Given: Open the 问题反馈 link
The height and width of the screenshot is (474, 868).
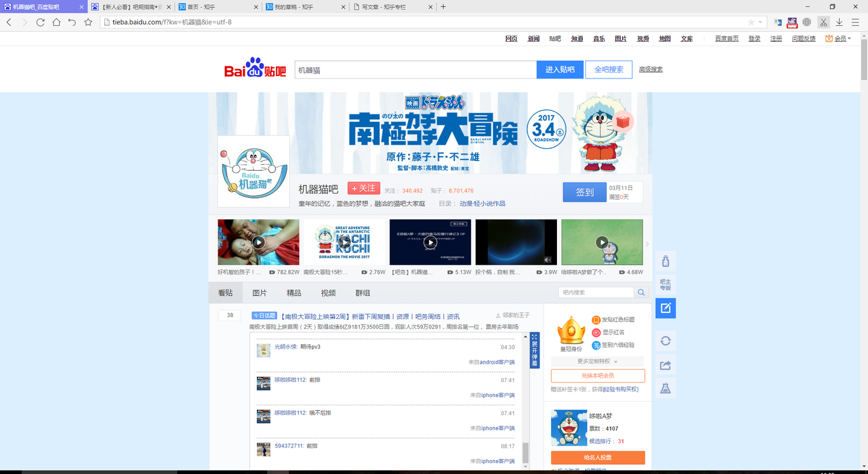Looking at the screenshot, I should (804, 39).
